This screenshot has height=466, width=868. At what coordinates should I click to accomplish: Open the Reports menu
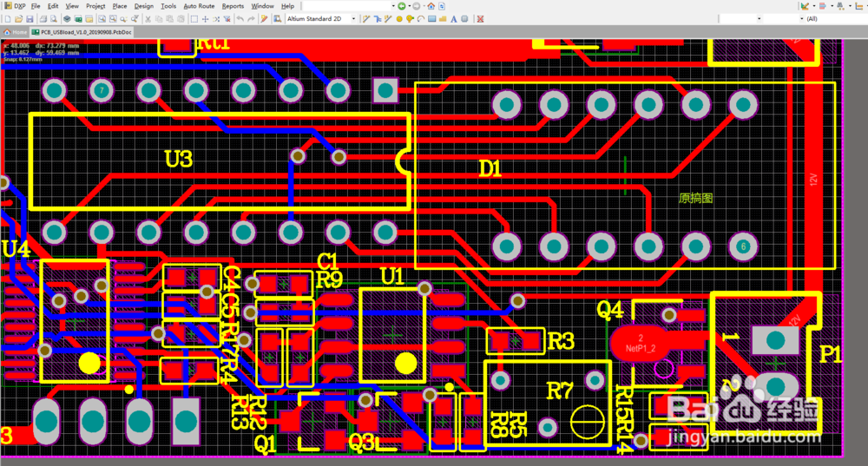pos(233,6)
